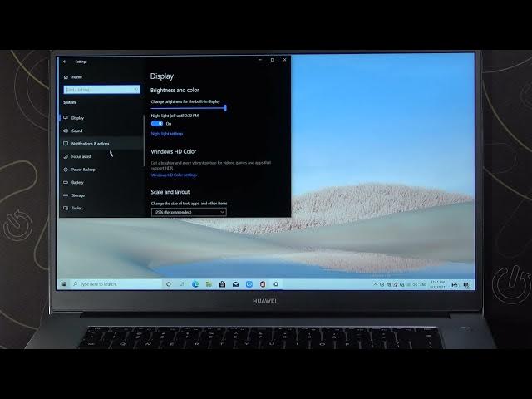532x399 pixels.
Task: Launch Microsoft Edge from the taskbar
Action: pos(195,284)
